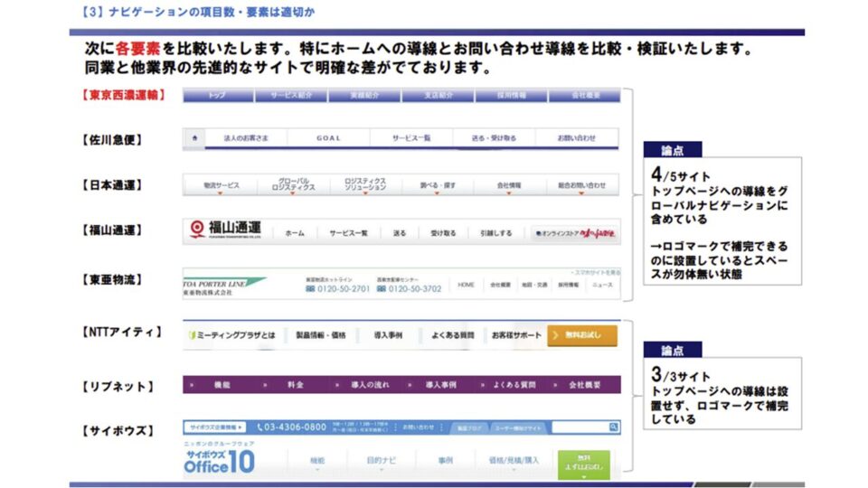Viewport: 868px width, 488px height.
Task: Click 受け取る in Fukuyama nav
Action: (x=443, y=233)
